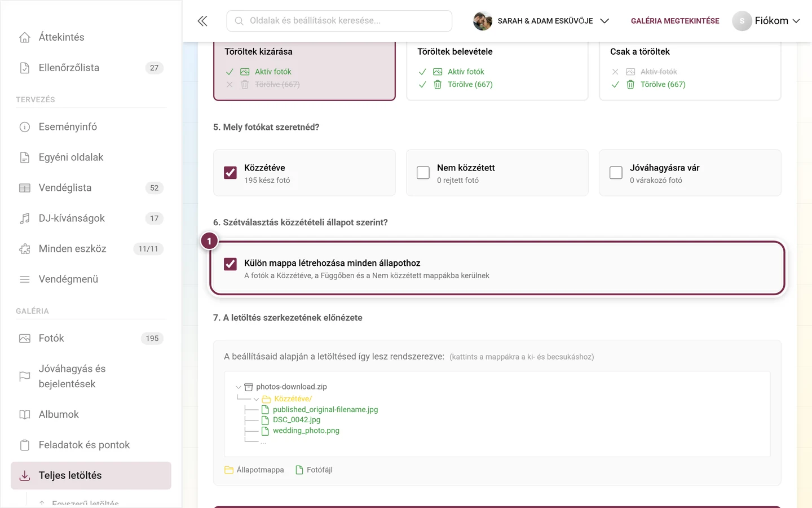Screen dimensions: 812x508
Task: Toggle Külön mappa létrehozása minden állapothoz checkbox
Action: pyautogui.click(x=230, y=264)
